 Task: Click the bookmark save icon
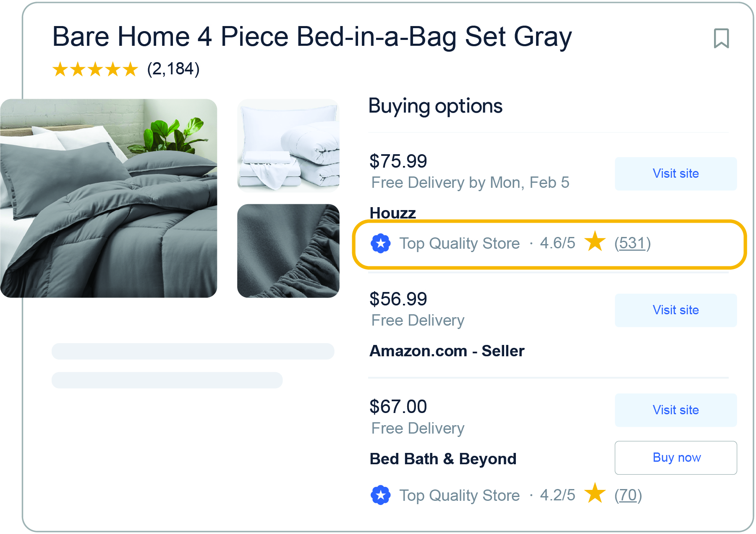(721, 38)
